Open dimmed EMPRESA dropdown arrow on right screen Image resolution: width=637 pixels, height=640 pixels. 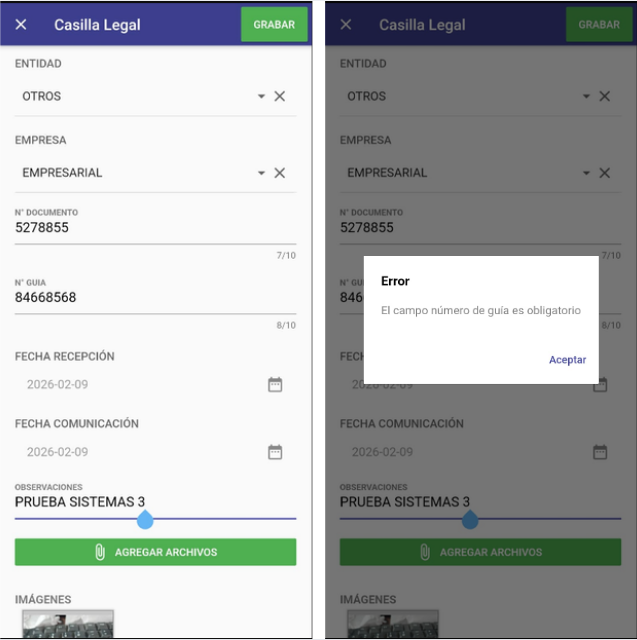tap(586, 173)
